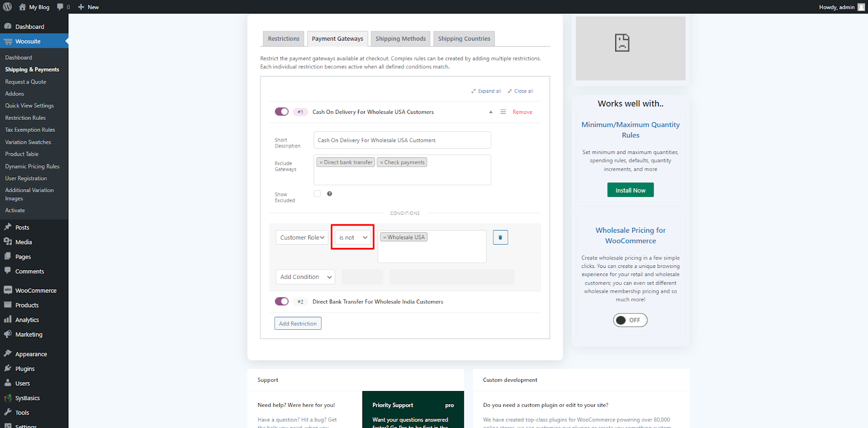
Task: Switch to the Shipping Methods tab
Action: [400, 39]
